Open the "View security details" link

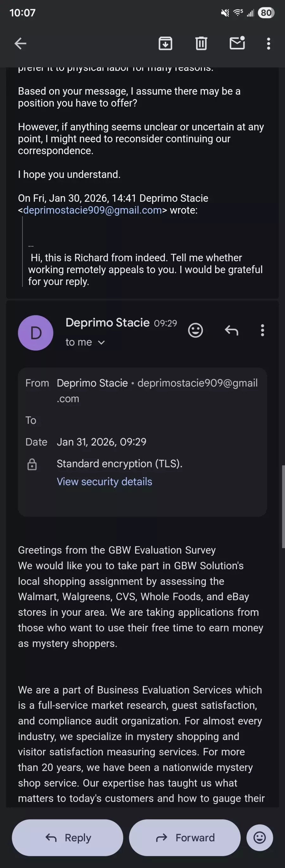[x=104, y=482]
